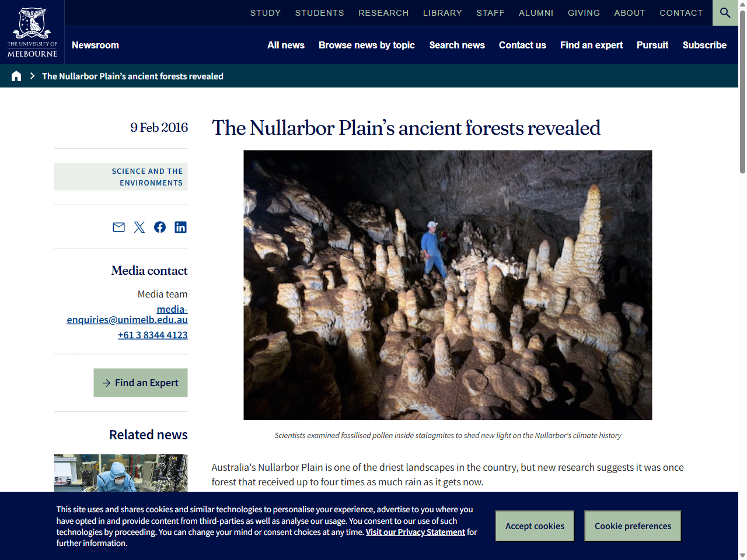Screen dimensions: 747x560
Task: Visit our Privacy Statement link
Action: click(415, 531)
